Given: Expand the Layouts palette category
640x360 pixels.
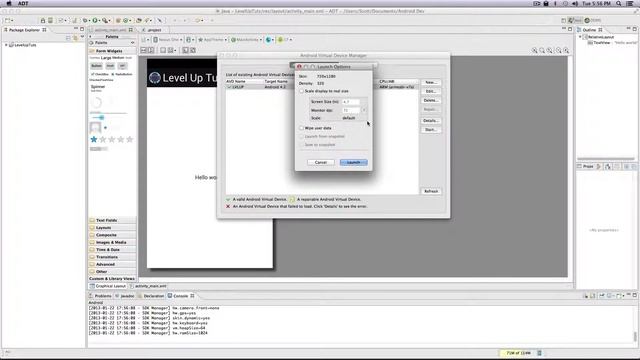Looking at the screenshot, I should (x=112, y=227).
